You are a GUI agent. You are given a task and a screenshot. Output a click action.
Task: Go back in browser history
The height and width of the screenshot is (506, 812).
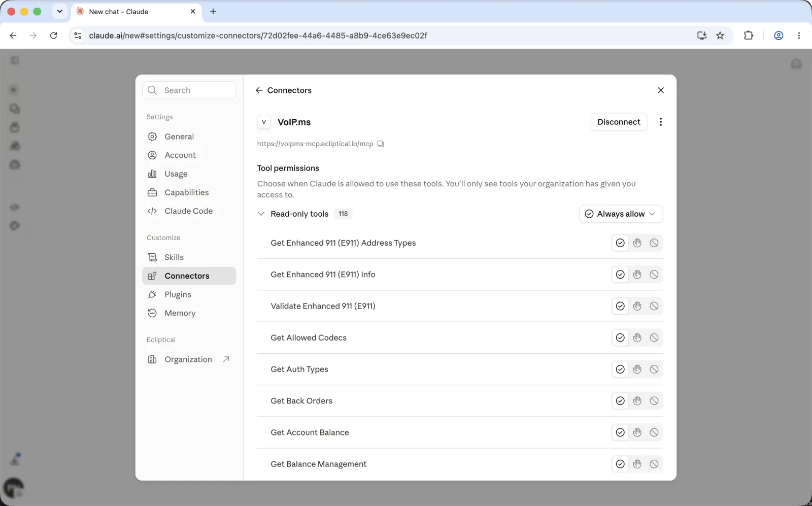pos(13,36)
